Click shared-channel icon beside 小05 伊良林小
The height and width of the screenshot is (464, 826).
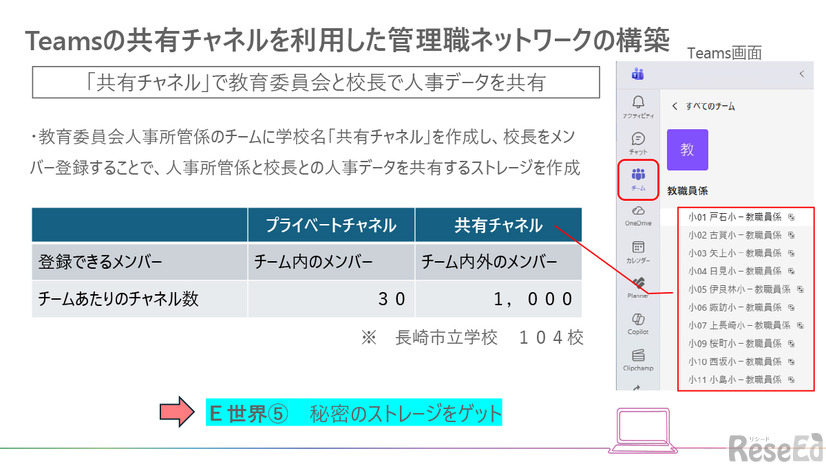pos(800,289)
